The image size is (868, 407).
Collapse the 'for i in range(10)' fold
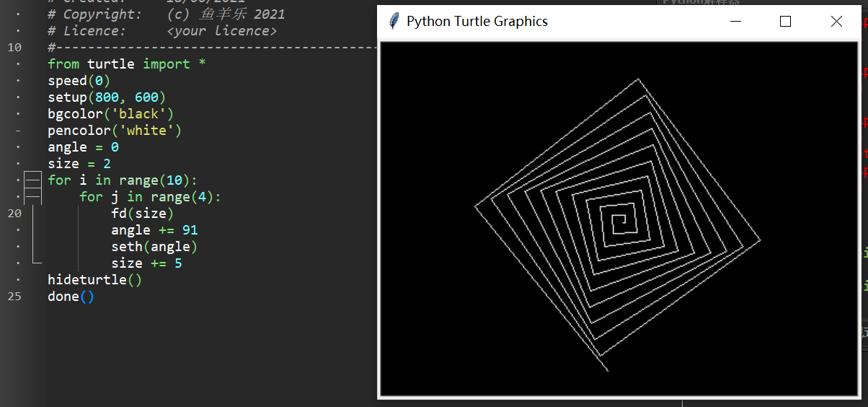(32, 180)
